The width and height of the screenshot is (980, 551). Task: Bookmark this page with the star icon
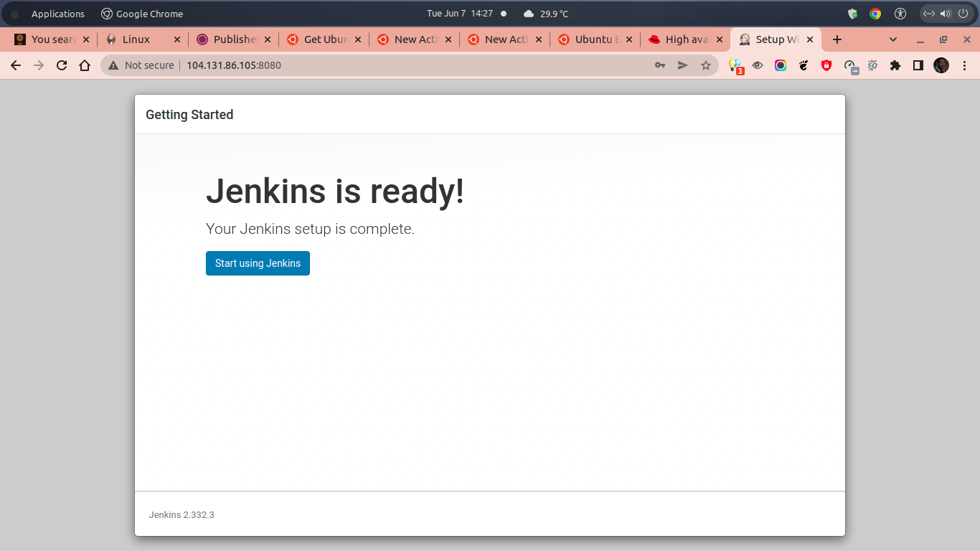pyautogui.click(x=706, y=65)
